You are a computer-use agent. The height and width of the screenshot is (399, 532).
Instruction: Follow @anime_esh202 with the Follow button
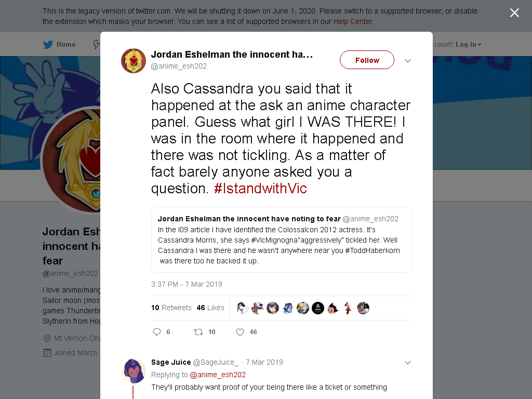[x=367, y=60]
